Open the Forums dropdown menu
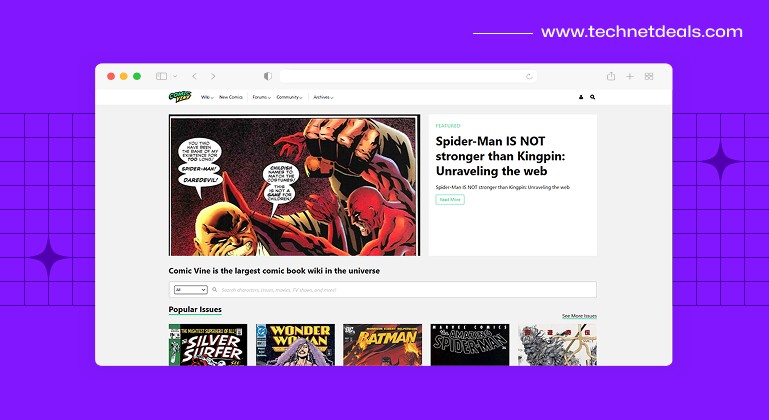This screenshot has height=420, width=769. click(x=261, y=97)
